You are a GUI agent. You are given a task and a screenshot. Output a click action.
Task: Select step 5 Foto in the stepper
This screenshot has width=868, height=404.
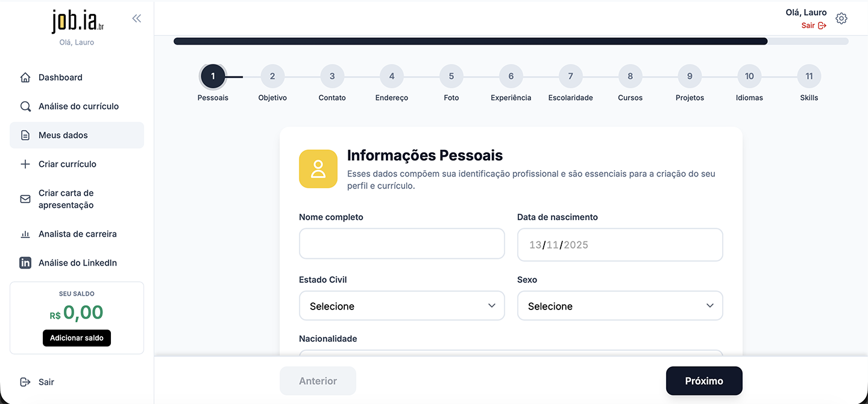tap(451, 76)
